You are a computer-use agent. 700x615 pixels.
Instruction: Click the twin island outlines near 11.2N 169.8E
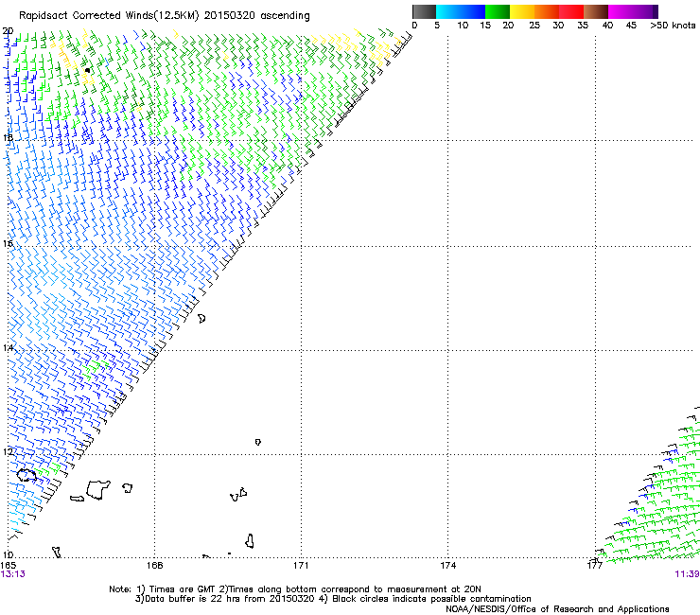pyautogui.click(x=238, y=495)
